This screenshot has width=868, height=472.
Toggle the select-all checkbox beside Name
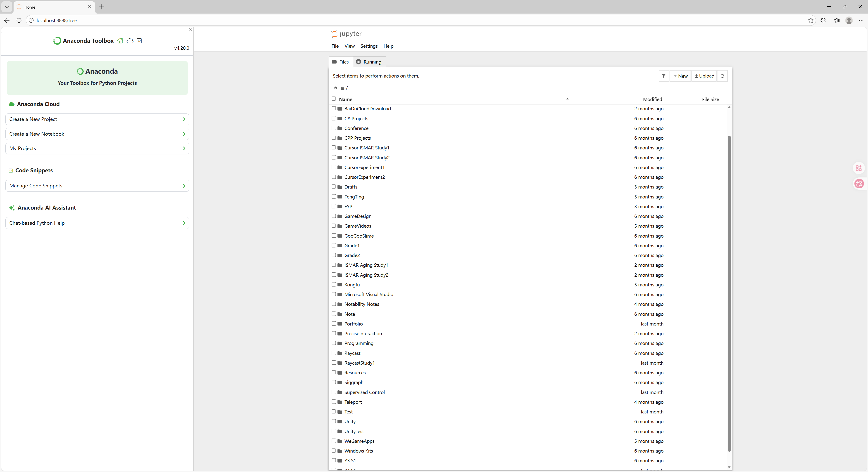click(334, 99)
